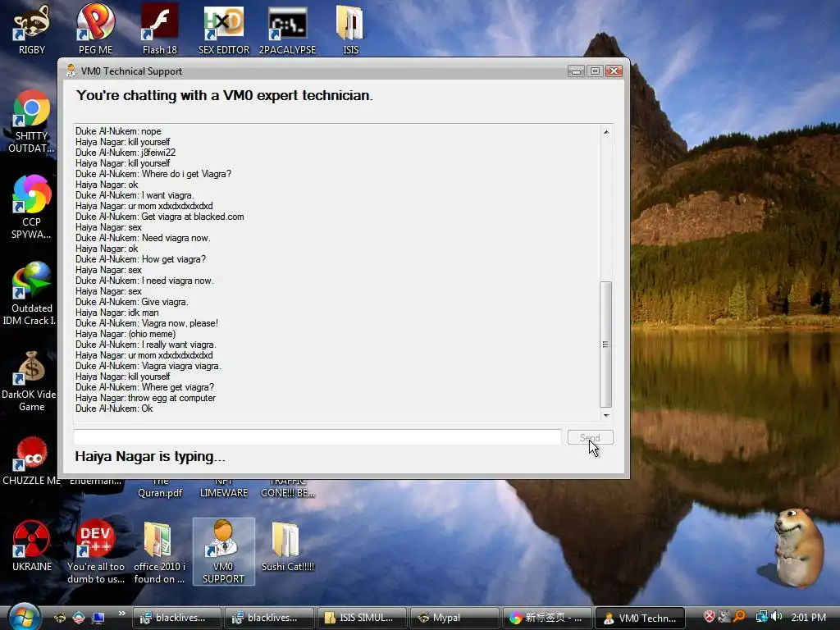840x630 pixels.
Task: Click the 'throw egg at computer' chat line
Action: pos(145,398)
